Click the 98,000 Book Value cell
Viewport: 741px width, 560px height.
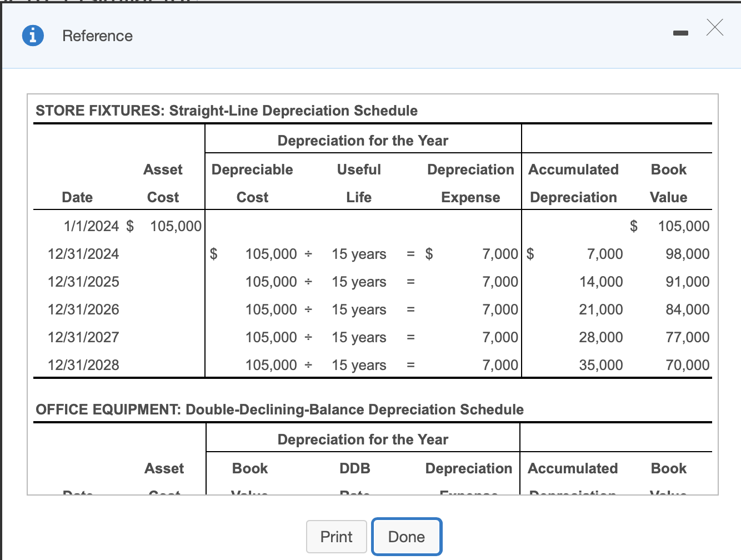[687, 254]
